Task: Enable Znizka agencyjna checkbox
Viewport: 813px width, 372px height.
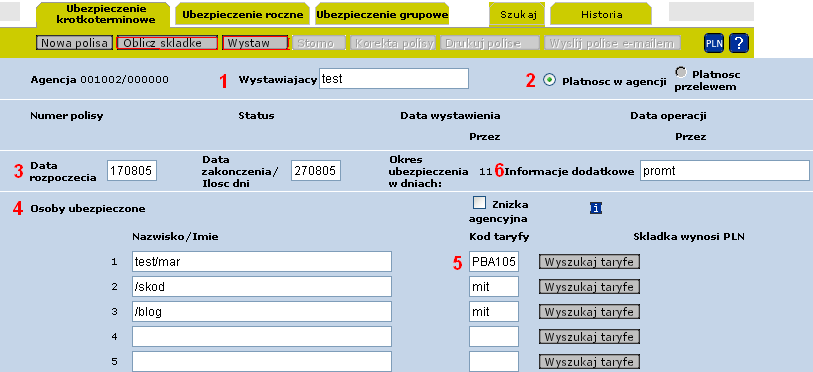Action: pos(480,203)
